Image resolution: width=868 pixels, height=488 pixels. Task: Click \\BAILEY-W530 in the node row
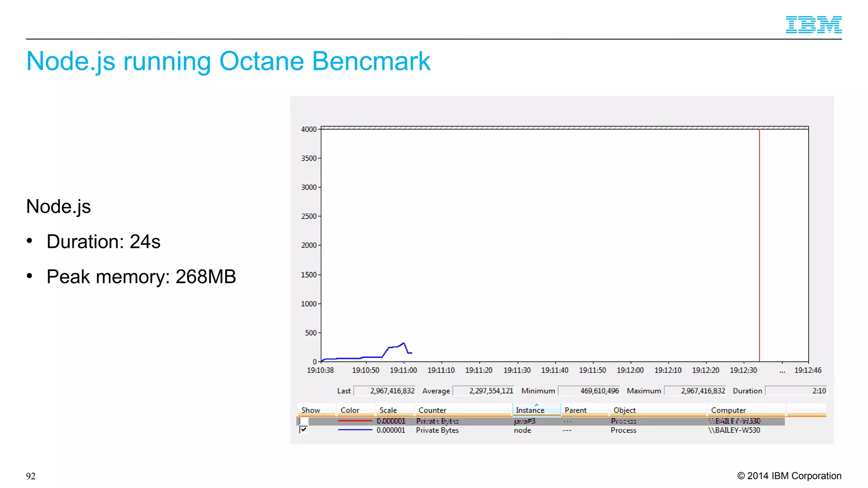pyautogui.click(x=734, y=430)
